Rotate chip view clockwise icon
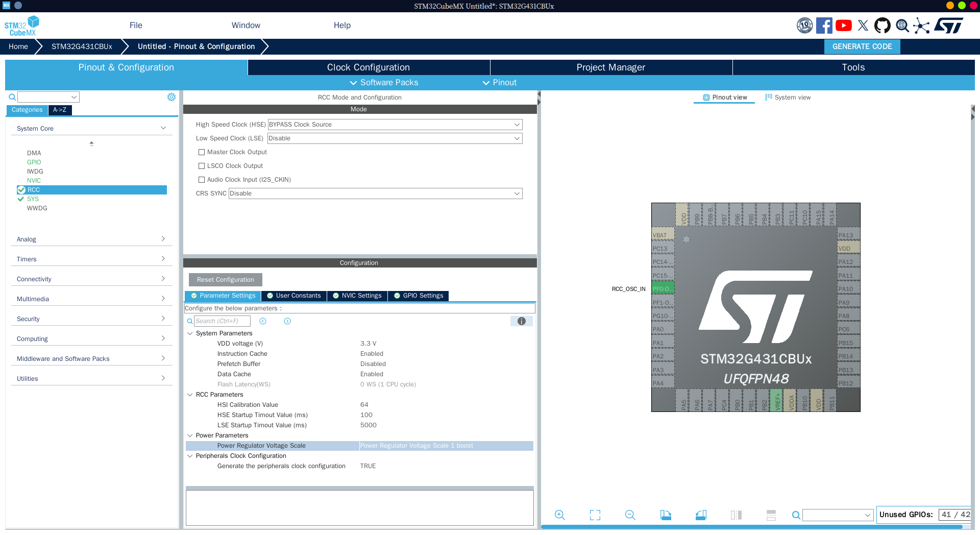 [x=666, y=515]
